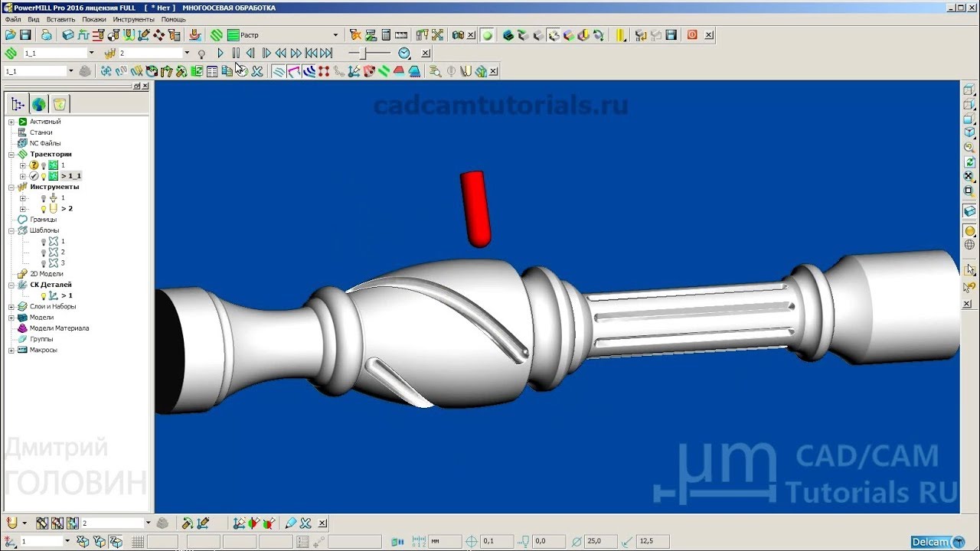Expand the Слои и Наборы tree node
Screen dimensions: 980x551
11,307
